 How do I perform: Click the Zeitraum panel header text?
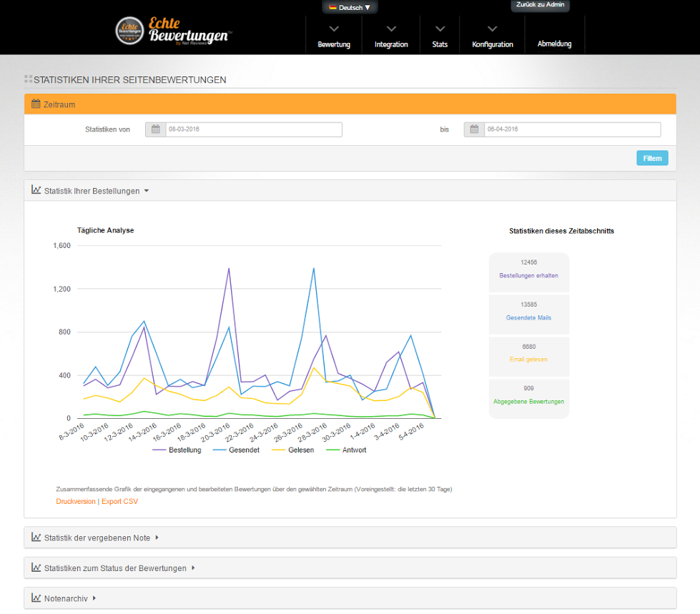pos(59,104)
